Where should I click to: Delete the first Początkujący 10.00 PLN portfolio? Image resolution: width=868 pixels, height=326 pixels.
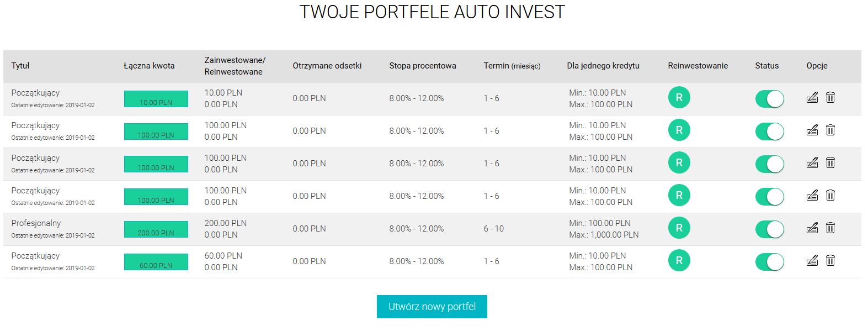[x=830, y=98]
